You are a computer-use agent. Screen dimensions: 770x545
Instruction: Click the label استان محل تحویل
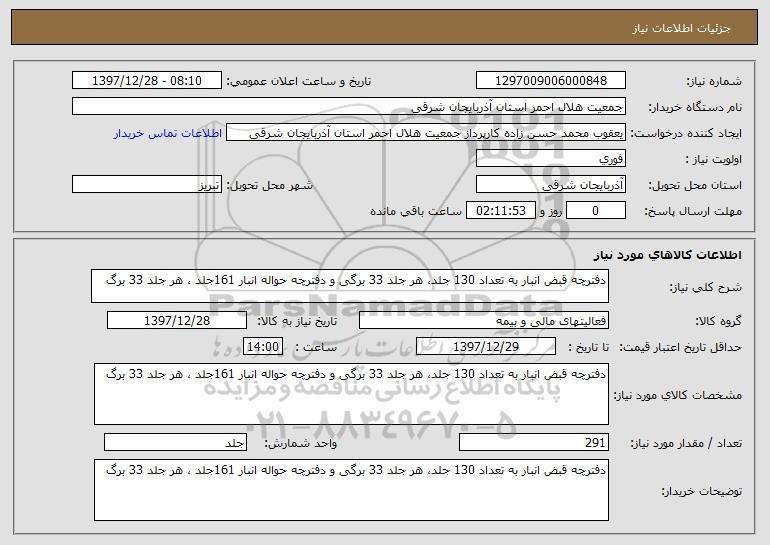pos(695,185)
